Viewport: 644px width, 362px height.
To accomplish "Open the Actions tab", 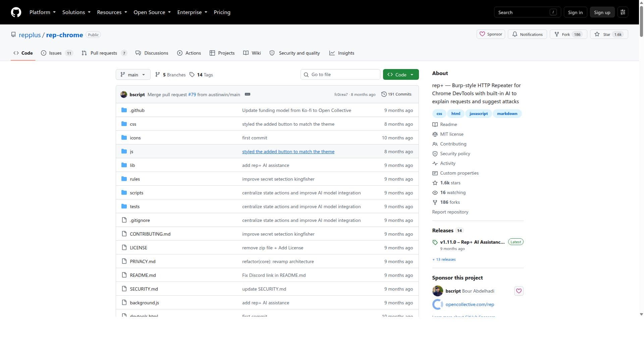I will coord(189,53).
